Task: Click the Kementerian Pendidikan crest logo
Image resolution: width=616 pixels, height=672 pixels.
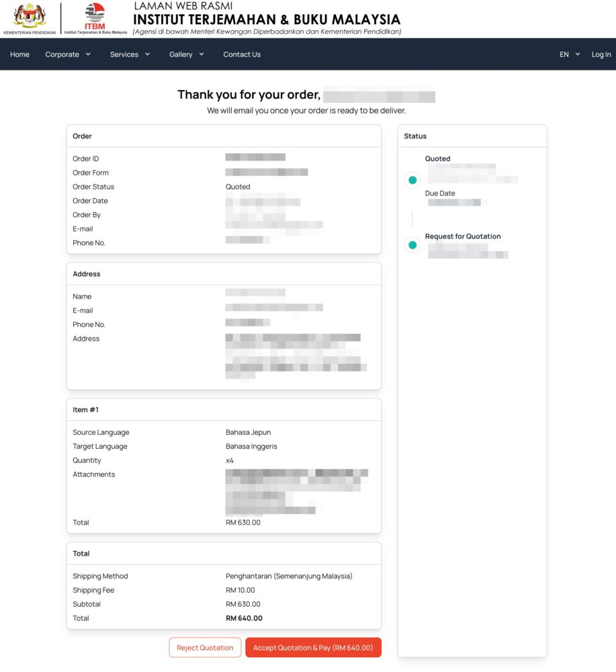Action: tap(30, 16)
